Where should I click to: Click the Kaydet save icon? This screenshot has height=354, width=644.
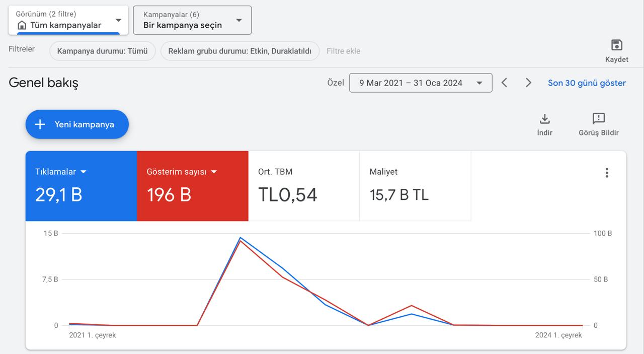[617, 45]
